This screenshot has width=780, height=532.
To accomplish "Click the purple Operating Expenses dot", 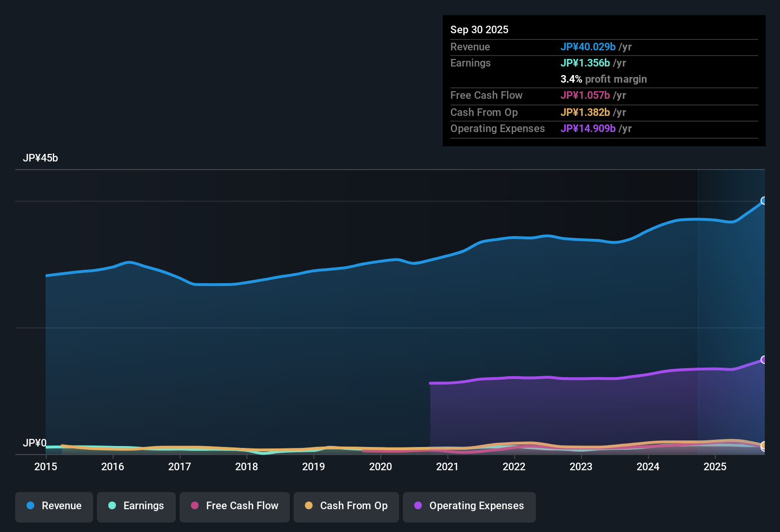I will [x=418, y=506].
